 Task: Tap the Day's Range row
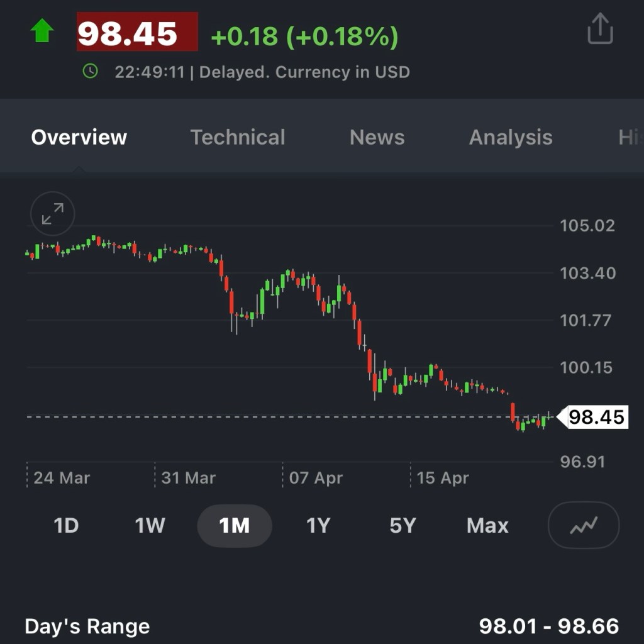click(321, 626)
